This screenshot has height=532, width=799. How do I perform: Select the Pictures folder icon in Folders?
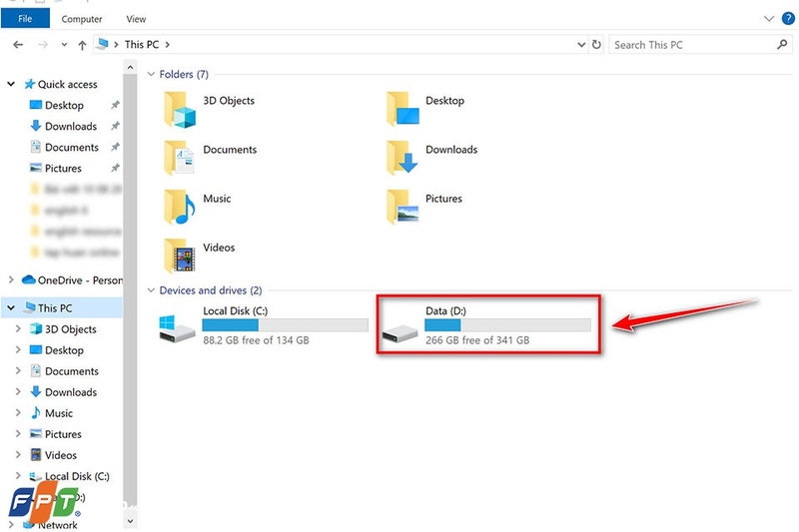click(x=402, y=207)
